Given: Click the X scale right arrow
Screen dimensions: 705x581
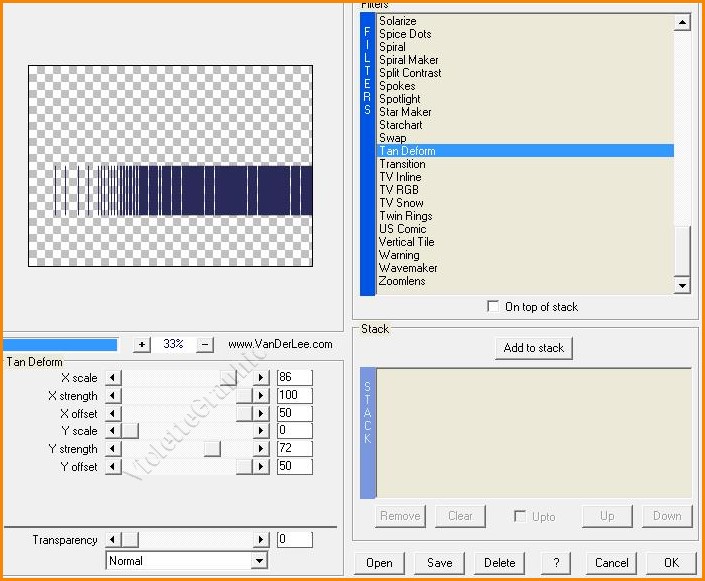Looking at the screenshot, I should [x=262, y=378].
